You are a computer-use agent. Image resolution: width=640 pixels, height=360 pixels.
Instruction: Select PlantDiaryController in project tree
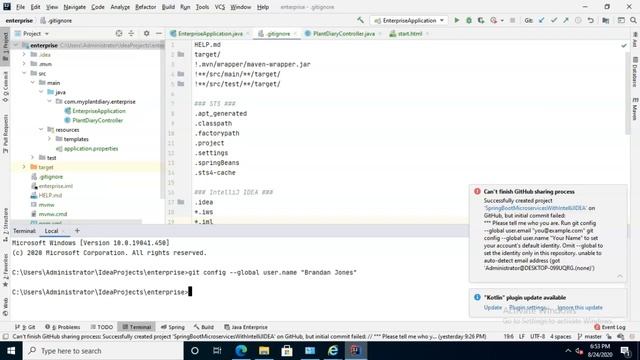tap(98, 120)
